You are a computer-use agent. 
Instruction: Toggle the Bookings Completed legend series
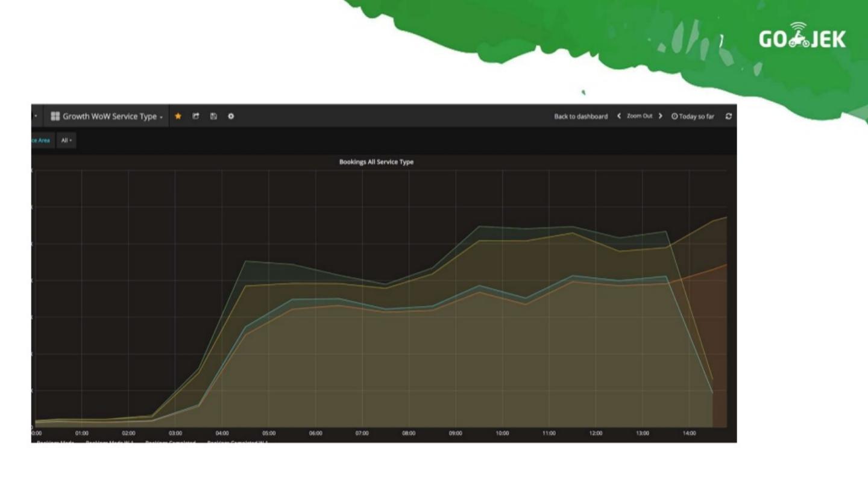pos(170,442)
